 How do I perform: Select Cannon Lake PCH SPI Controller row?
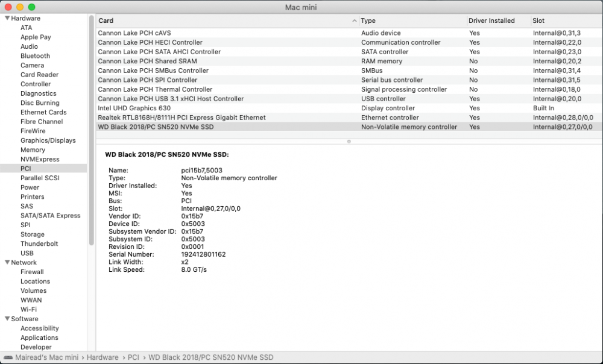tap(349, 80)
